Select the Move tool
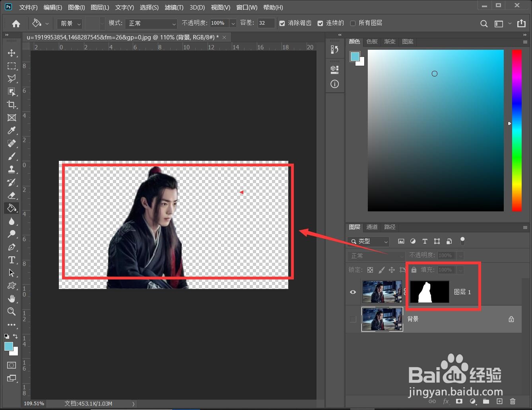 [x=12, y=53]
